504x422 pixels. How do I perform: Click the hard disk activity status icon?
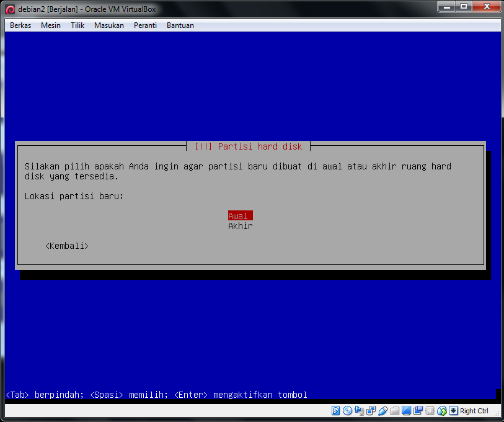pos(335,411)
